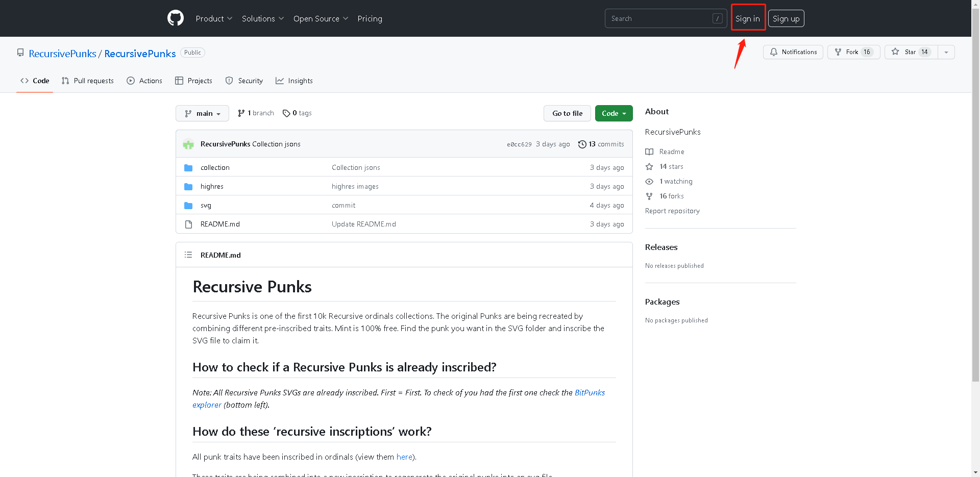Open the Insights tab
This screenshot has height=477, width=980.
pyautogui.click(x=294, y=81)
